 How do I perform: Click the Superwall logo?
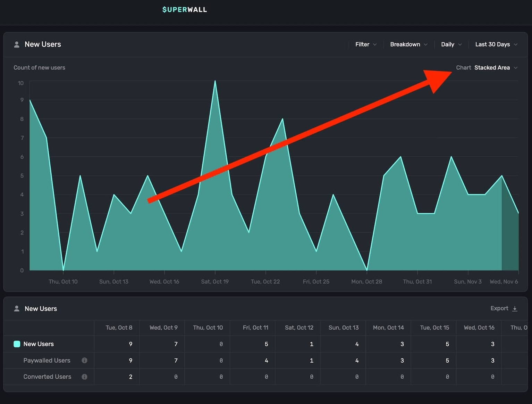pyautogui.click(x=184, y=10)
